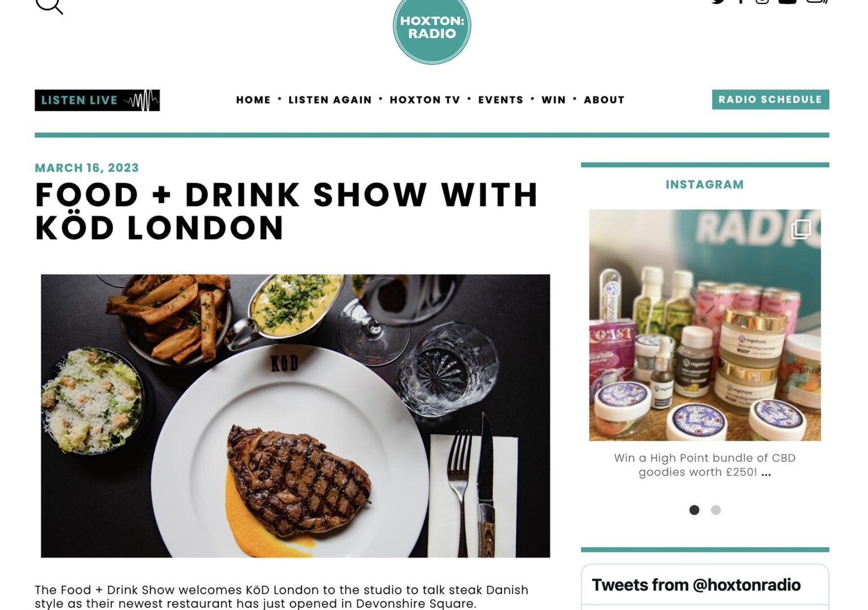Open the Hoxton TV menu item
The height and width of the screenshot is (610, 868).
coord(425,100)
